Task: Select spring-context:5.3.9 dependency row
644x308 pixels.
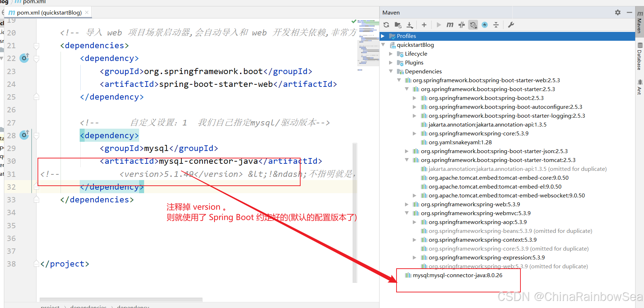Action: pos(483,240)
